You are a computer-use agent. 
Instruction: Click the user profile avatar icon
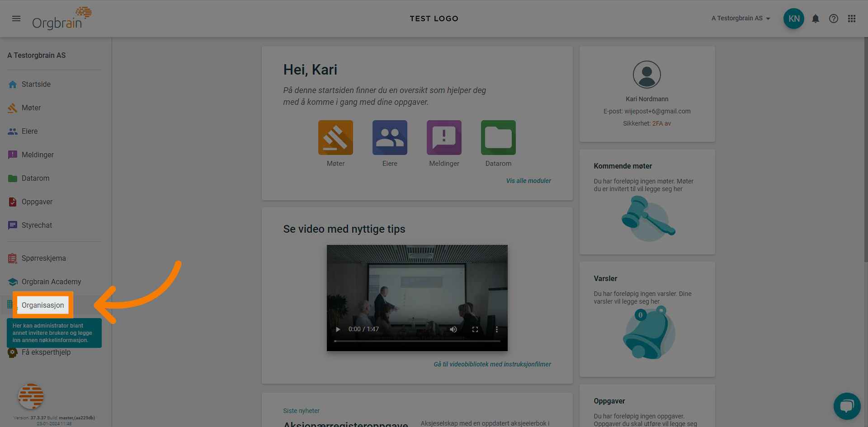click(x=647, y=75)
